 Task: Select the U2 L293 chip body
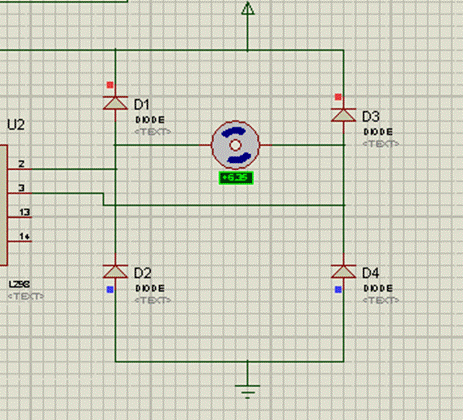coord(3,205)
